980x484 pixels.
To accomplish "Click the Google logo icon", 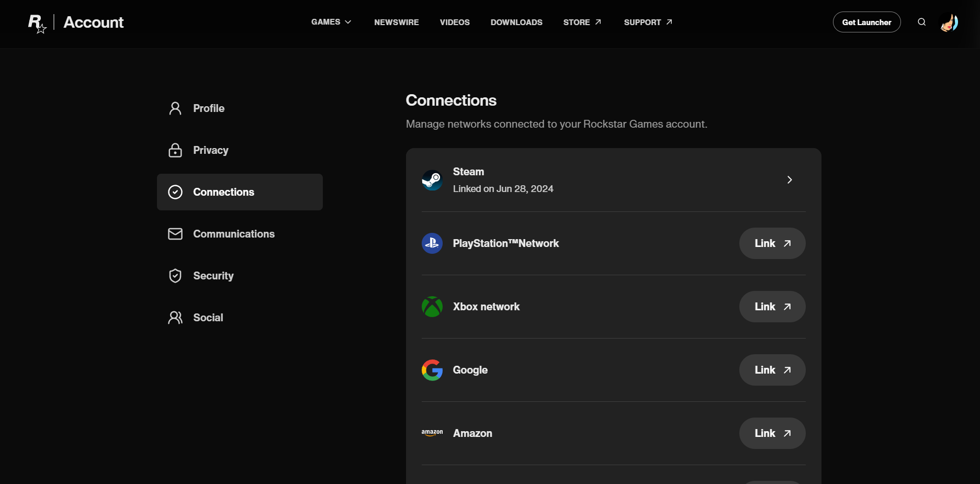I will [x=432, y=370].
